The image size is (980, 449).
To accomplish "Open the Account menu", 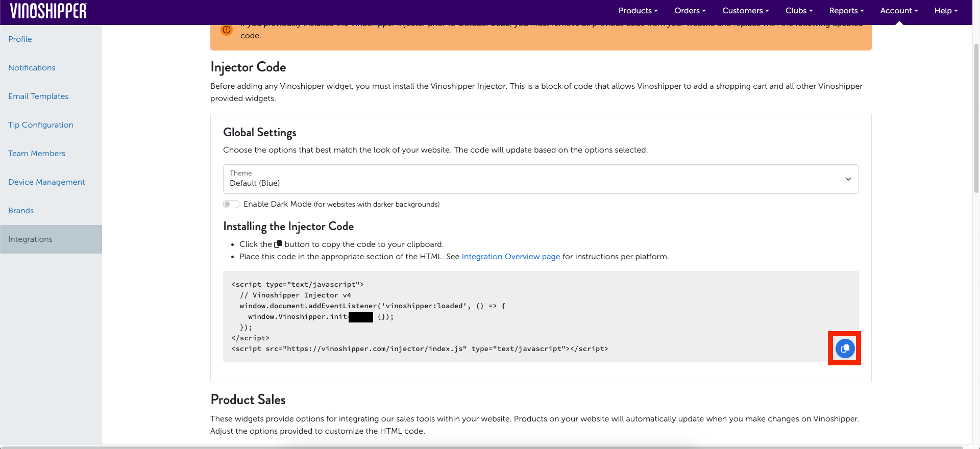I will 899,11.
